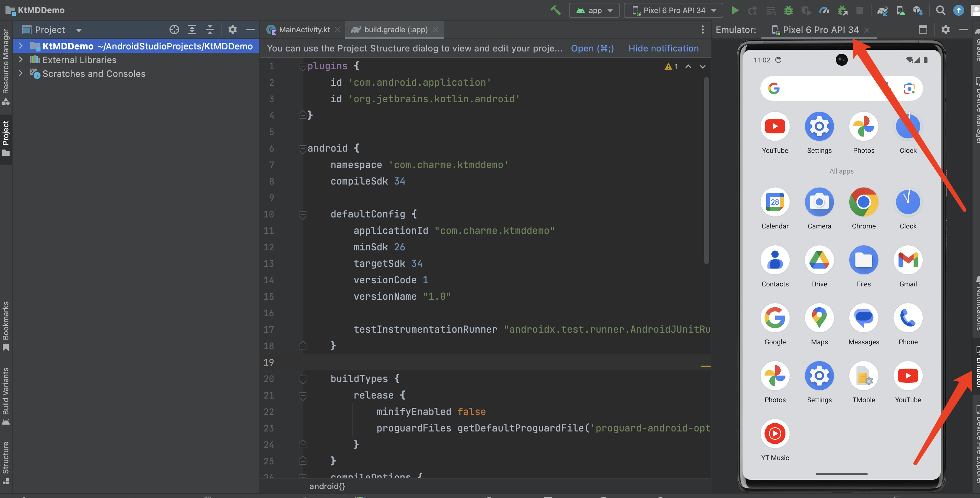Open the Pixel 6 Pro API 34 device dropdown
Viewport: 980px width, 498px height.
673,10
